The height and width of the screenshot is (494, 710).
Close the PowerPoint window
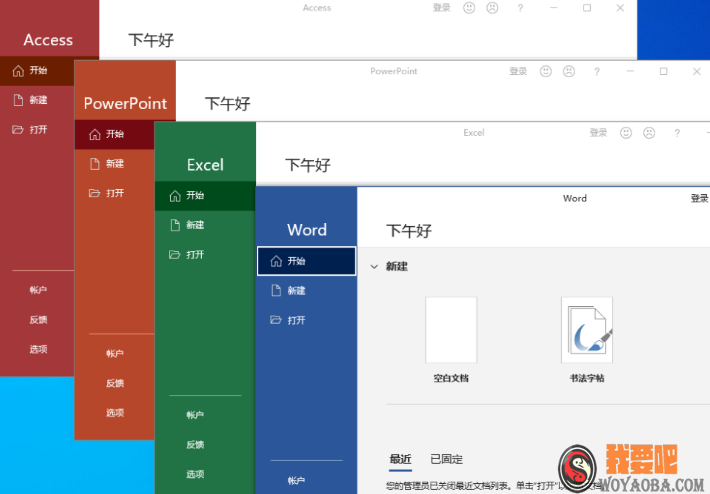pyautogui.click(x=697, y=71)
